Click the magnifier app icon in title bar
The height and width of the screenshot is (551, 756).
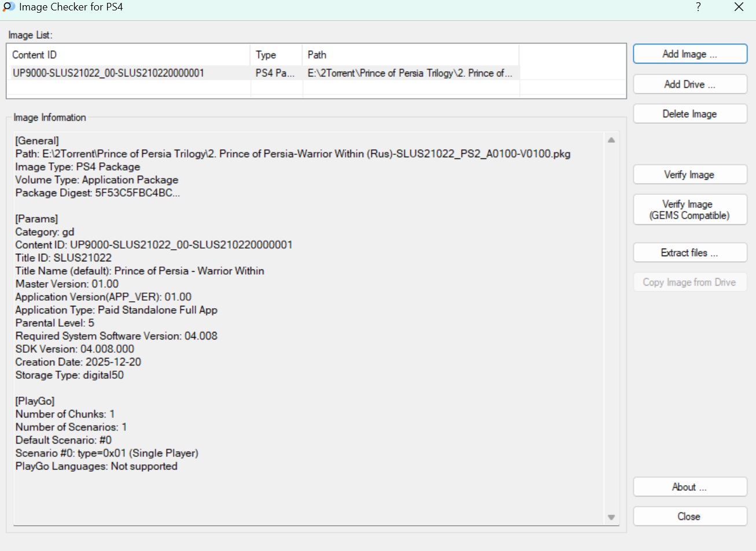9,7
